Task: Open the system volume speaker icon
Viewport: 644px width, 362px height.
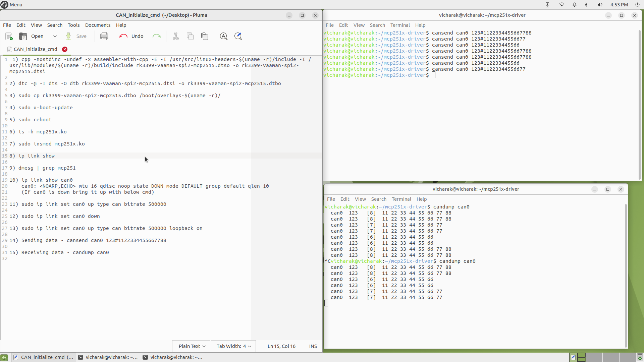Action: click(600, 5)
